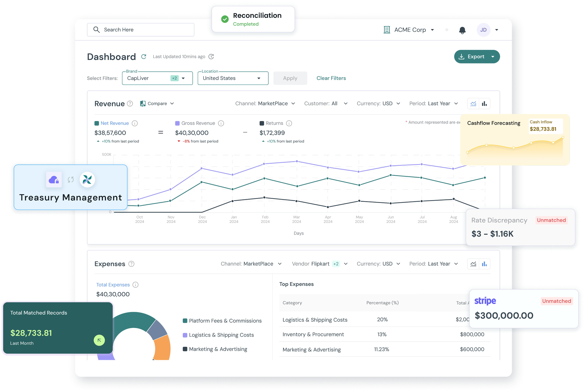The width and height of the screenshot is (585, 392).
Task: Click the Expenses help question icon
Action: point(131,264)
